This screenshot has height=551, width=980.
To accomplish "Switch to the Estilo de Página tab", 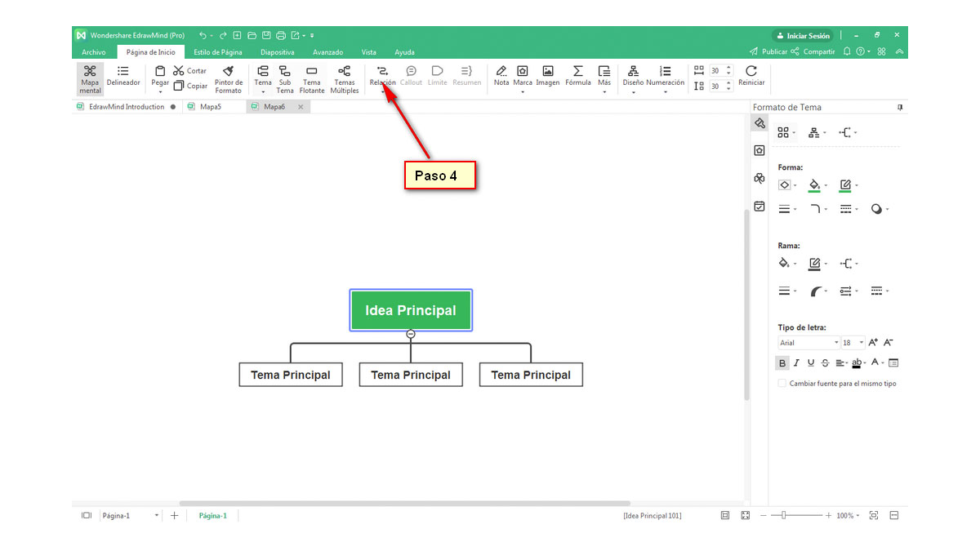I will point(217,52).
